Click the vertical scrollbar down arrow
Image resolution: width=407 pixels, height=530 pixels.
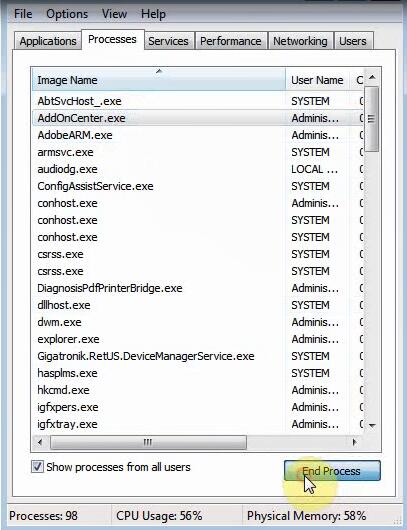(372, 426)
